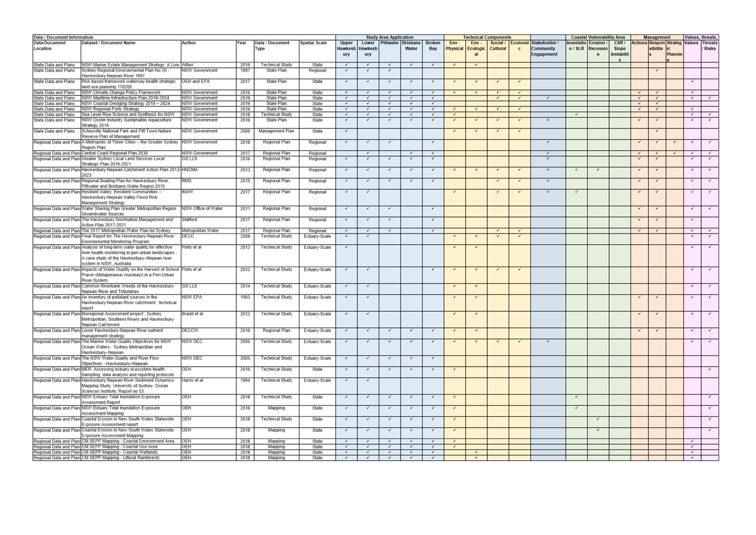Click the 'Stakeholder / Community Engagement' column header
Screen dimensions: 756x535
click(x=548, y=51)
